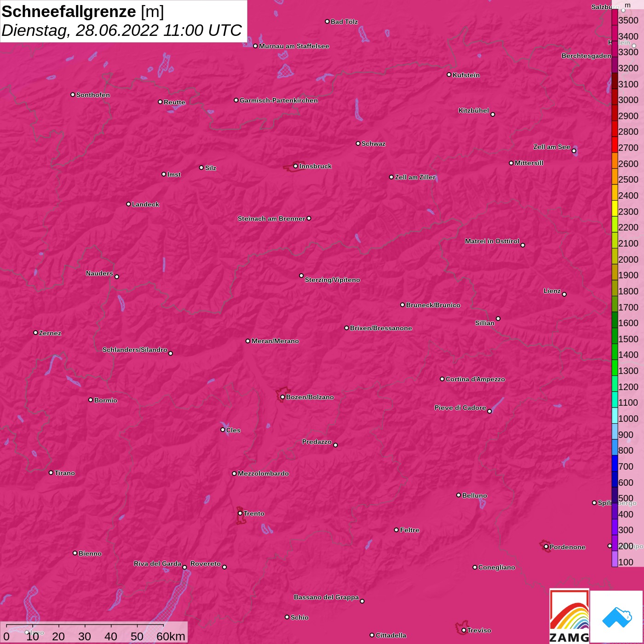Image resolution: width=644 pixels, height=644 pixels.
Task: Click the Bozen/Bolzano city marker
Action: [282, 397]
